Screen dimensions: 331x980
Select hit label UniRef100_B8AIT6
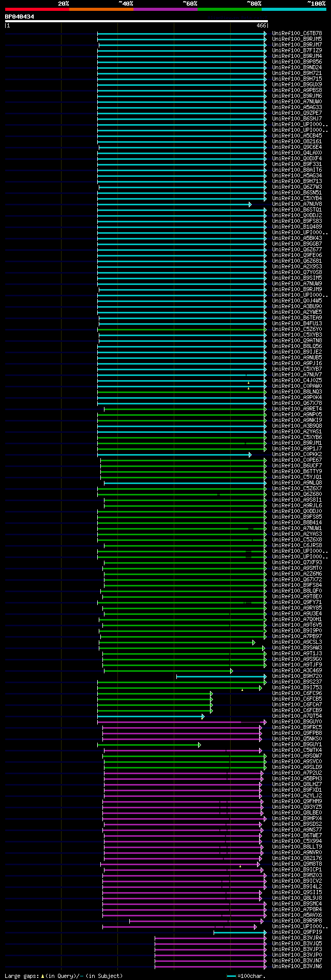coord(297,170)
